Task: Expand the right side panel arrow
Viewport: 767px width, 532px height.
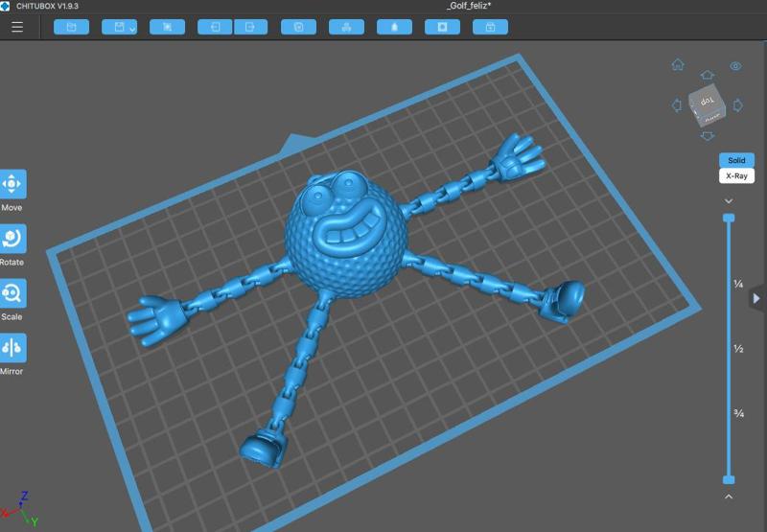Action: coord(757,298)
